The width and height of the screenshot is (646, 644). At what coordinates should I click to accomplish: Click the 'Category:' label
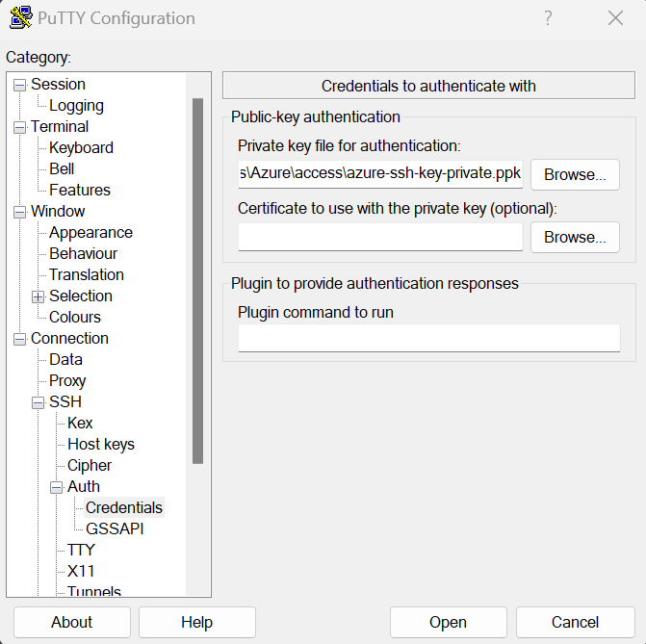pos(39,57)
